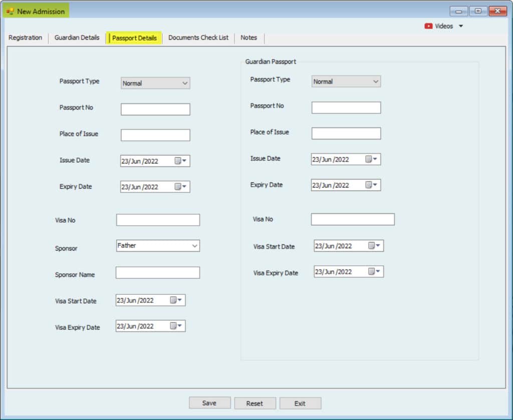
Task: Focus the student Place of Issue field
Action: coord(155,135)
